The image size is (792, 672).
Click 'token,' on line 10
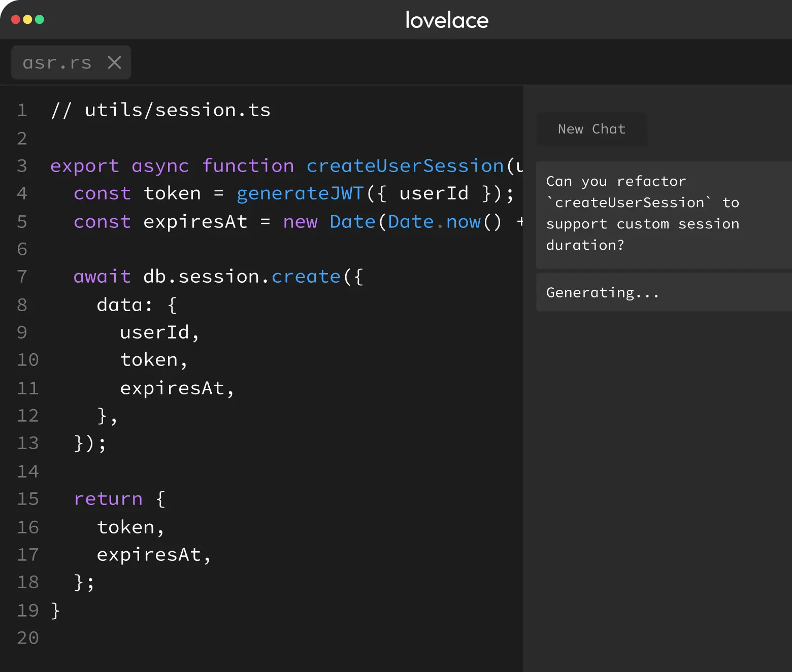(x=154, y=360)
